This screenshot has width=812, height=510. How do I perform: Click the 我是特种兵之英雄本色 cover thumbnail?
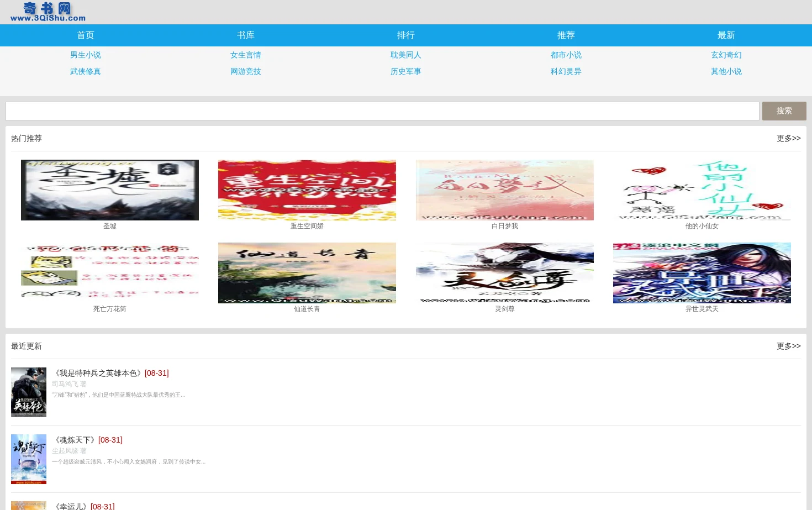(x=29, y=392)
